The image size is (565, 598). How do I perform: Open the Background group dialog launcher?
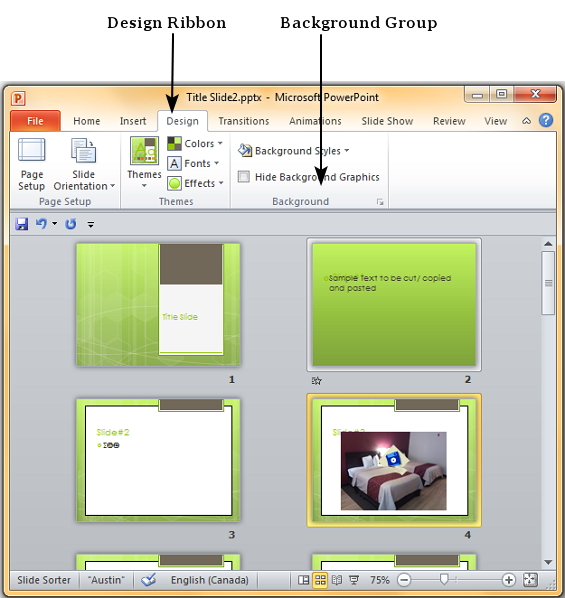click(380, 202)
